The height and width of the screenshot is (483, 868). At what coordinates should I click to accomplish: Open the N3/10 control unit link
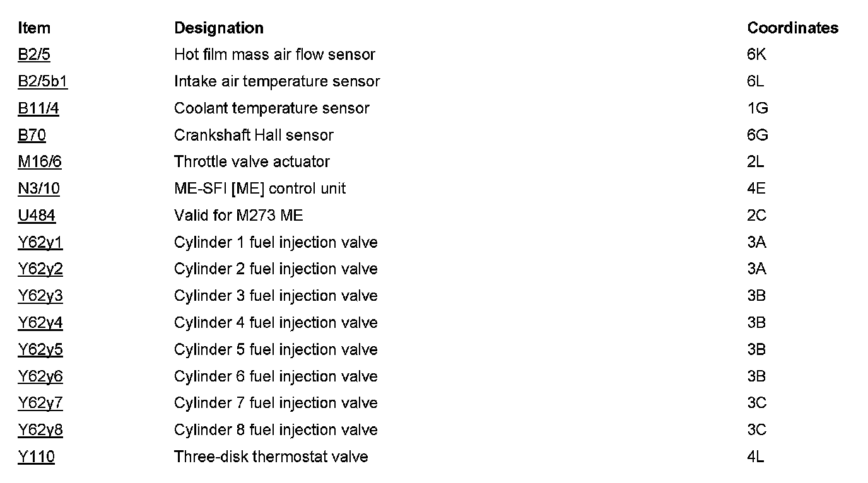(39, 189)
